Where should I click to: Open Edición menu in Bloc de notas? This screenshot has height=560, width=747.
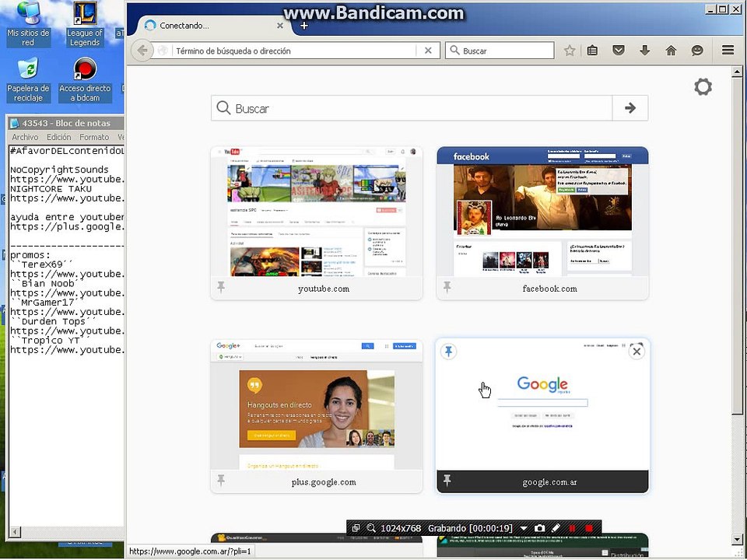click(x=58, y=137)
